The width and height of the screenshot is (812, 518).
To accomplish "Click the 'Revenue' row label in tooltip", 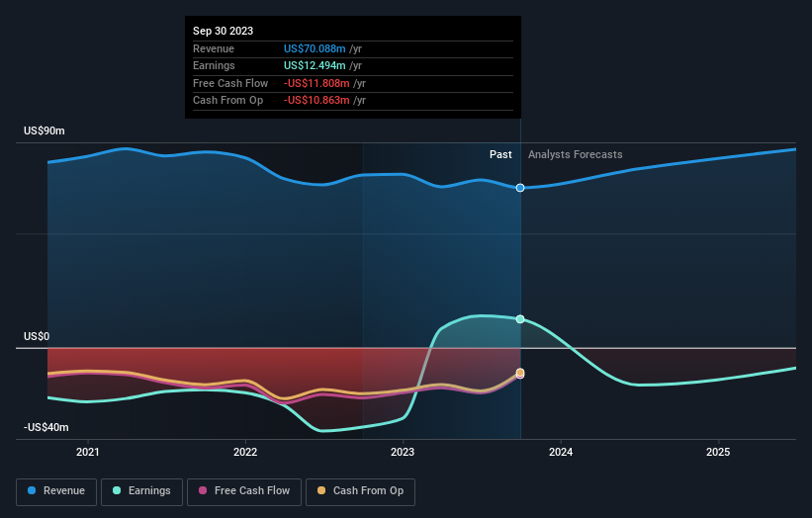I will pyautogui.click(x=214, y=48).
